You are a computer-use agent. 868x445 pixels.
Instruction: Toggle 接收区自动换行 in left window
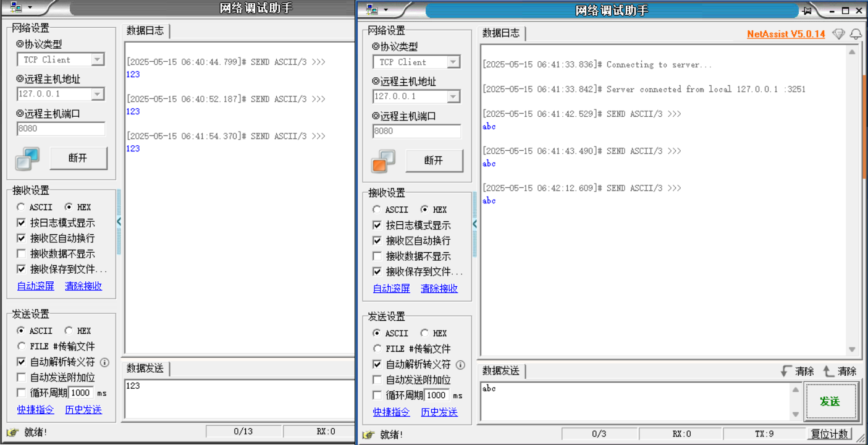point(21,238)
